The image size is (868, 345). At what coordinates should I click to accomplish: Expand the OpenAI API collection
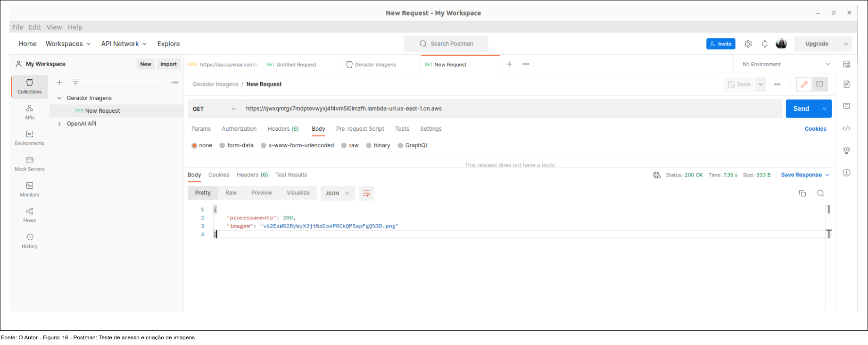[x=59, y=124]
